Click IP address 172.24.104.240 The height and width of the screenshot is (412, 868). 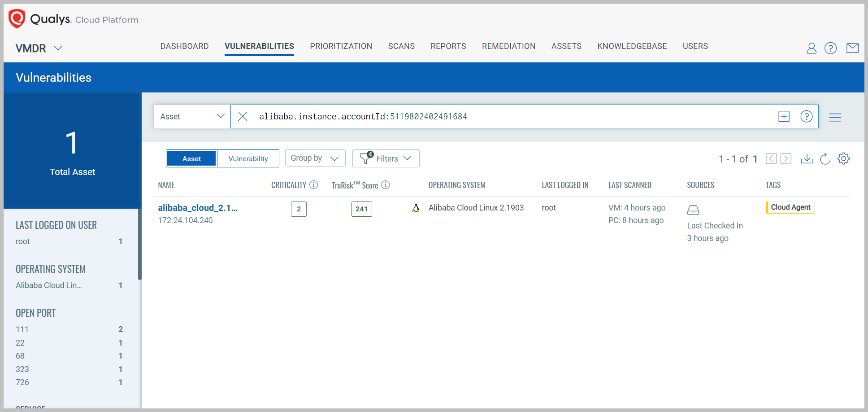pos(185,220)
